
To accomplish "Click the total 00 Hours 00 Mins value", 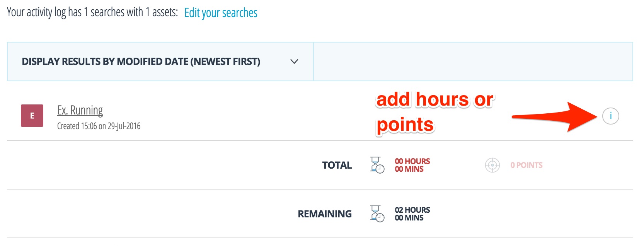I will tap(412, 165).
